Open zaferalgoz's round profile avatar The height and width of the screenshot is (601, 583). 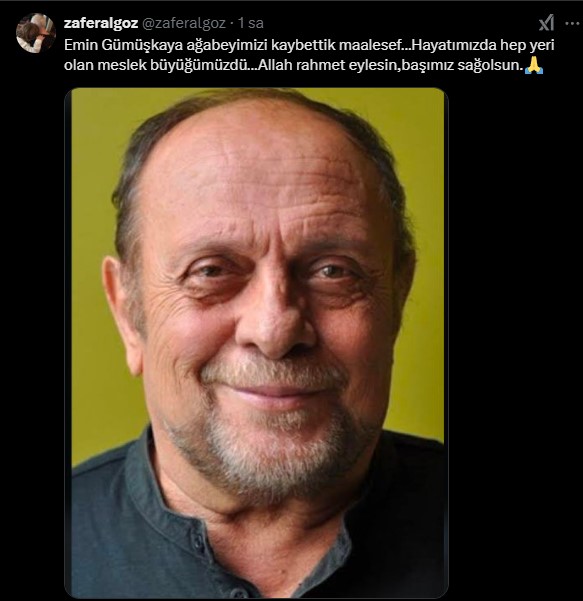pos(36,33)
